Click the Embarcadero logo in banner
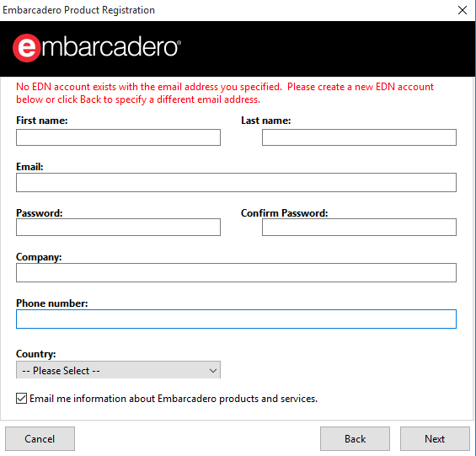This screenshot has width=476, height=456. [97, 48]
